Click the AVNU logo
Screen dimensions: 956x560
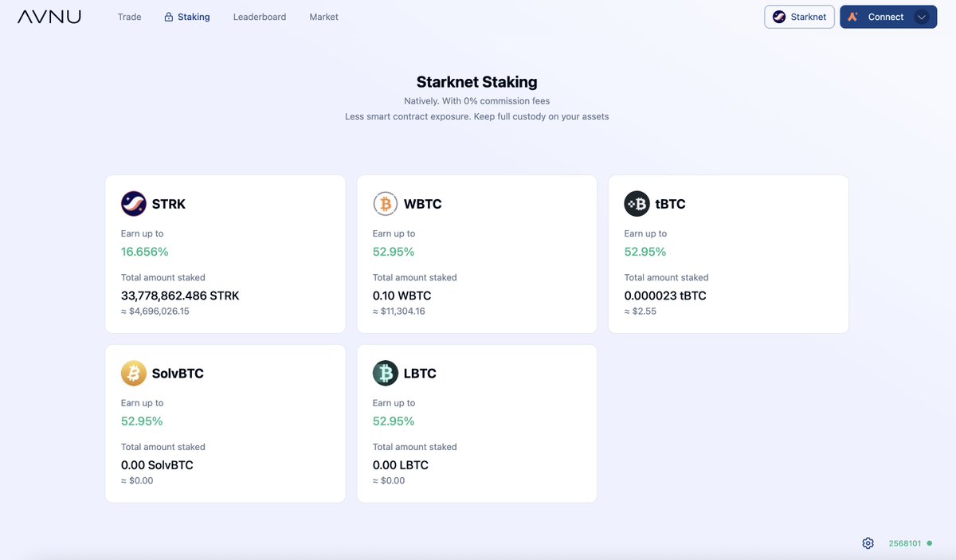click(49, 17)
